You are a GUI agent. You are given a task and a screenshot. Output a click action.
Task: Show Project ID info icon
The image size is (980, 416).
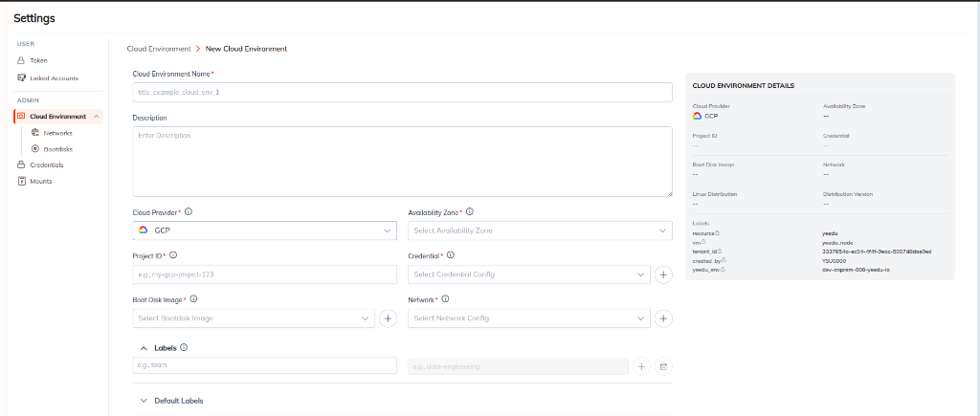coord(173,254)
